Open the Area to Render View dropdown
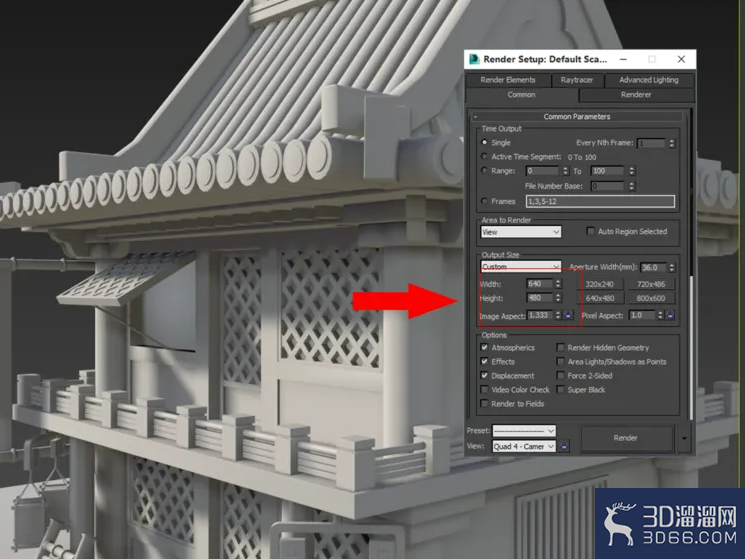 click(x=521, y=232)
